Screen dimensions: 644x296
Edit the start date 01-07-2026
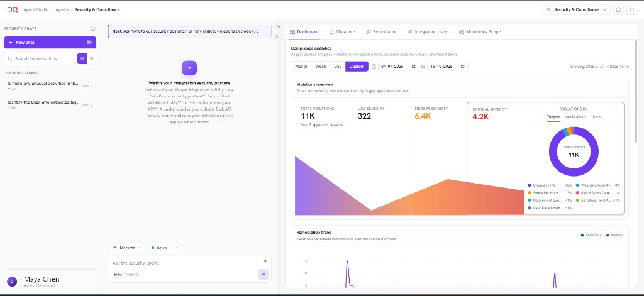coord(398,67)
